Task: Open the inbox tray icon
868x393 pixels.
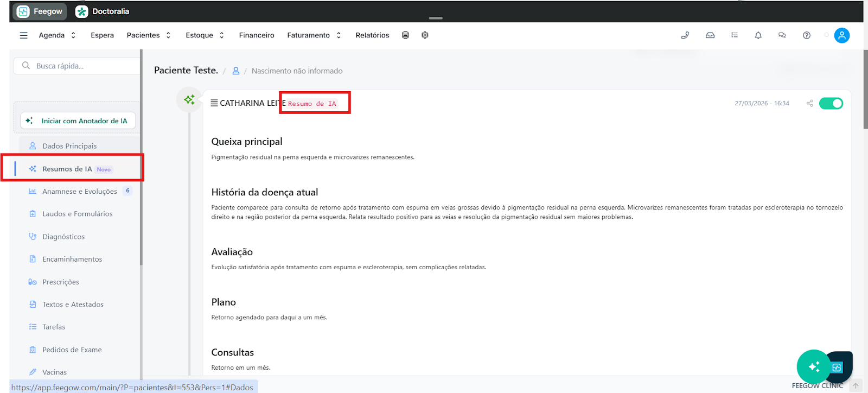Action: [x=710, y=35]
